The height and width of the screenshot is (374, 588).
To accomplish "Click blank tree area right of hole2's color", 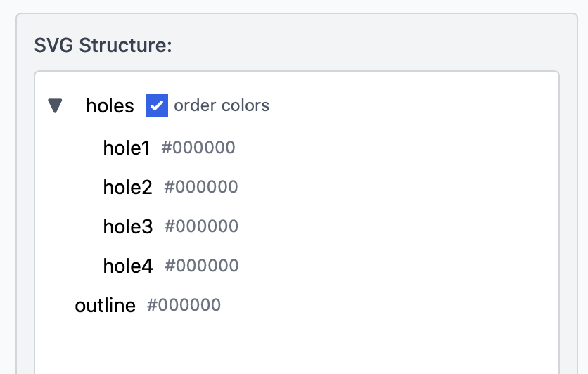I will click(x=394, y=187).
